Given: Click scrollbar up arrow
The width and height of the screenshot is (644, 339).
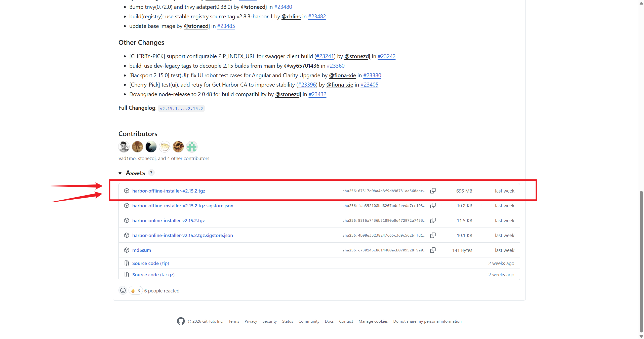Looking at the screenshot, I should pyautogui.click(x=641, y=3).
